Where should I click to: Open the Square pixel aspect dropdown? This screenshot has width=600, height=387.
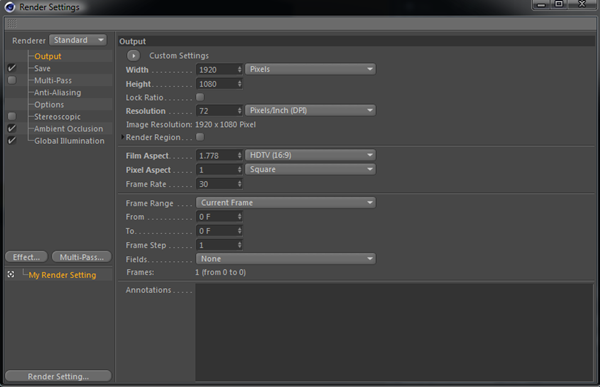pyautogui.click(x=310, y=169)
